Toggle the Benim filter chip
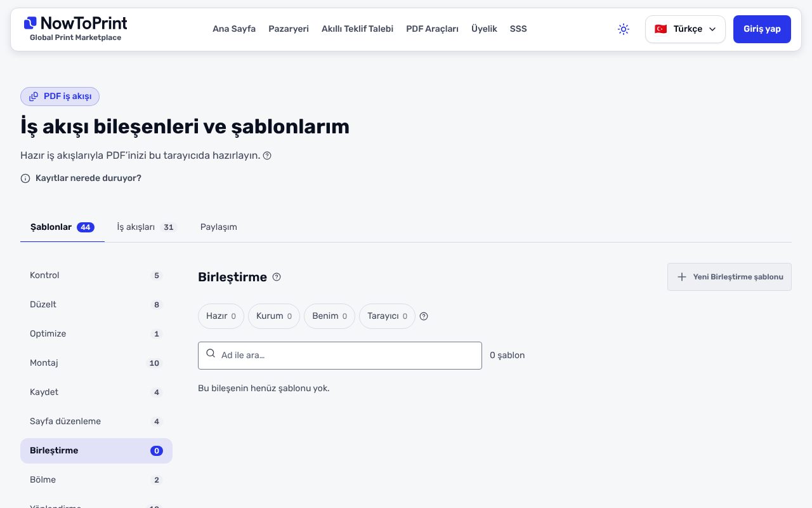This screenshot has height=508, width=812. pos(329,316)
